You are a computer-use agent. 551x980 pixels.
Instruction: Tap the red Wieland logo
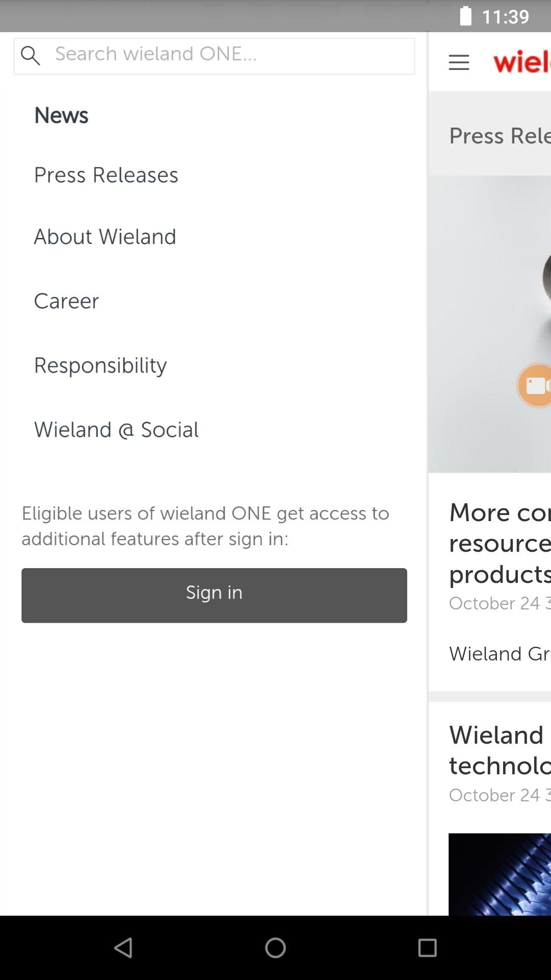[522, 62]
